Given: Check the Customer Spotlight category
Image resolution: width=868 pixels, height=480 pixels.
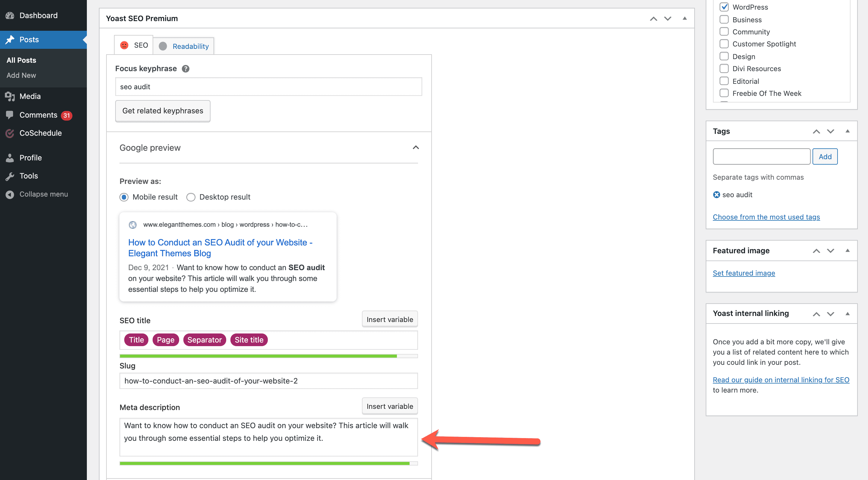Looking at the screenshot, I should (724, 44).
